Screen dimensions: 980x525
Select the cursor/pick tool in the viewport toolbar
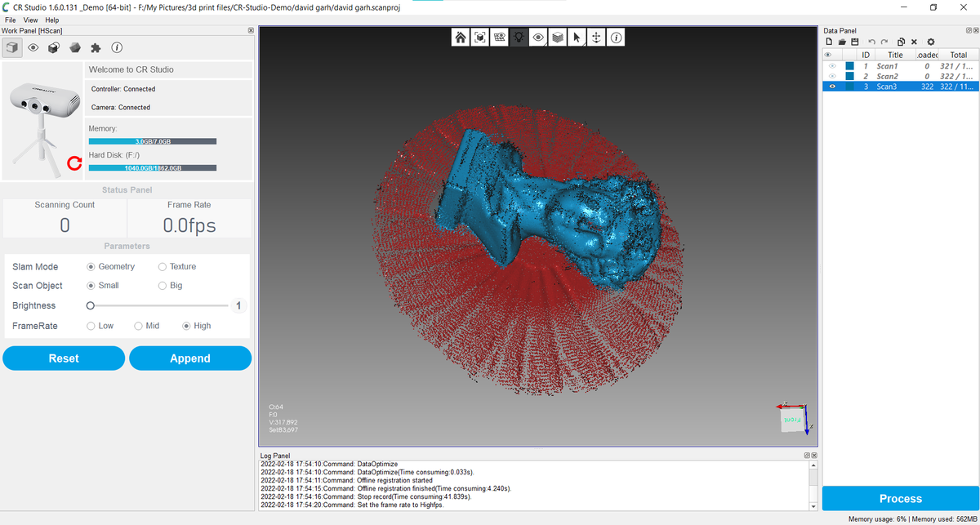coord(577,37)
